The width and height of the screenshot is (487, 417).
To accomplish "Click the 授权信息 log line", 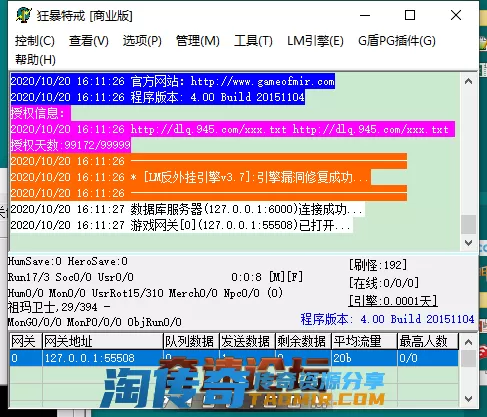I will coord(40,113).
